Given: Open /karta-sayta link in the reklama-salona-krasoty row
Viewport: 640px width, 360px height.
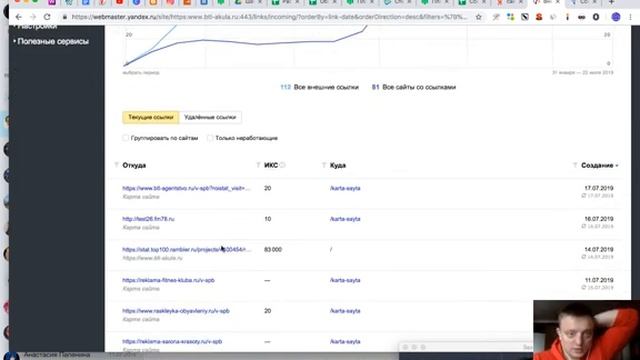Looking at the screenshot, I should click(x=345, y=341).
